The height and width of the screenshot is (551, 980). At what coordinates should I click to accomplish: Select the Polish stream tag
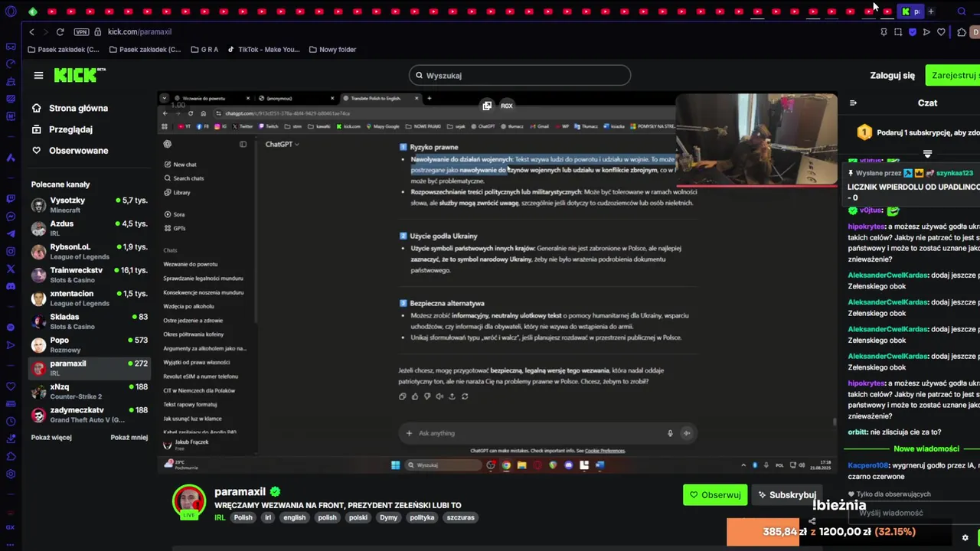(x=243, y=517)
